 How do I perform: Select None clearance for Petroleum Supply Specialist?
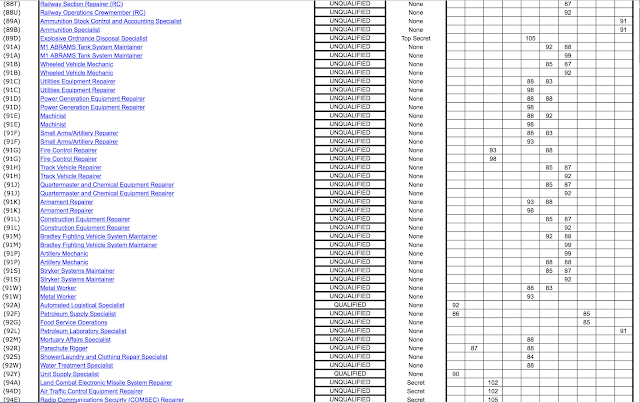click(x=416, y=314)
